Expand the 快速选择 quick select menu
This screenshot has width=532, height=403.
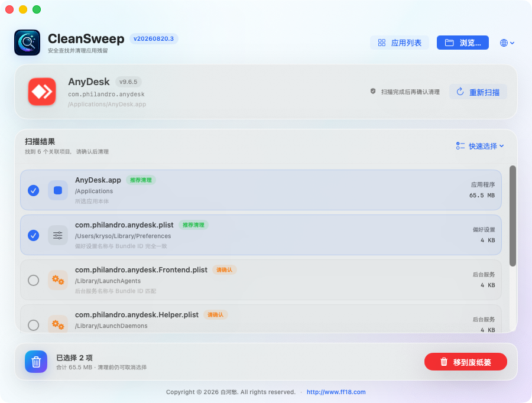(480, 146)
